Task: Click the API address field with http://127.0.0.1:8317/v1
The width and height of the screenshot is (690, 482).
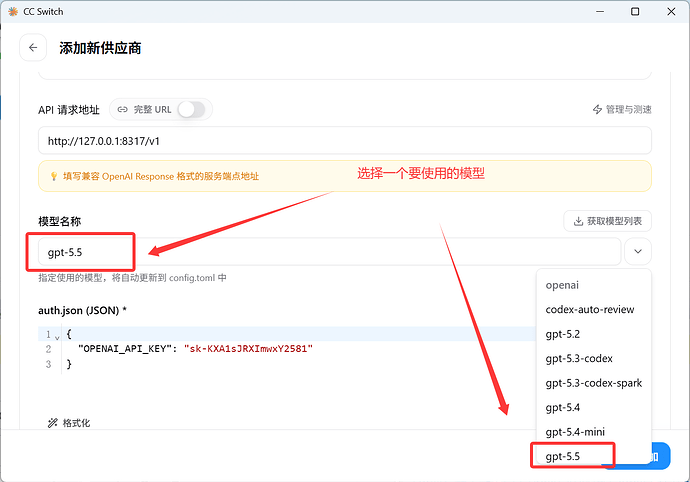Action: (x=345, y=141)
